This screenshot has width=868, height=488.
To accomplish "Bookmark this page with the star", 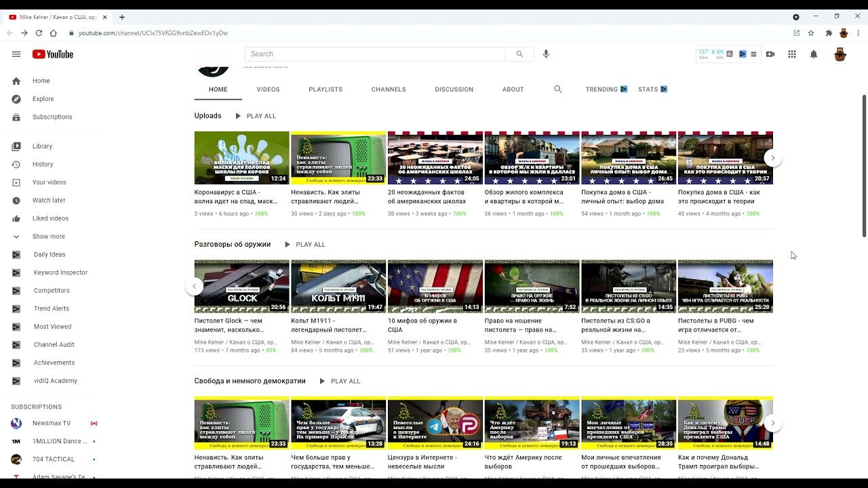I will (x=811, y=33).
